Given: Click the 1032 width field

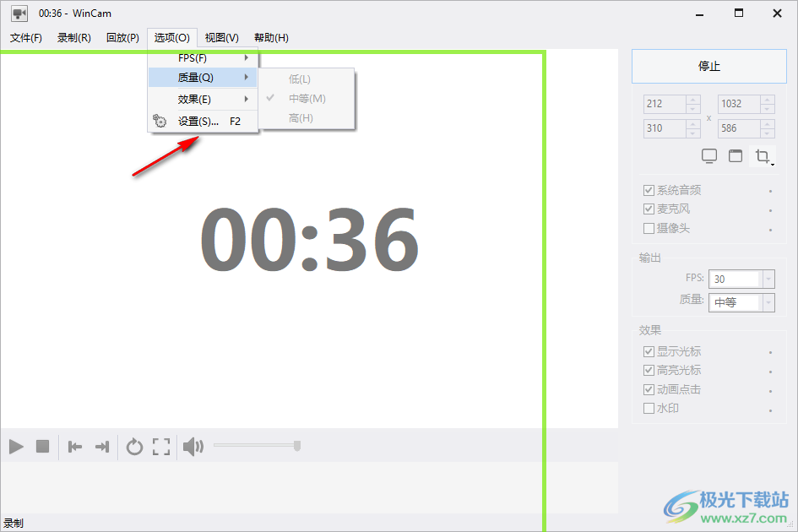Looking at the screenshot, I should (x=740, y=104).
